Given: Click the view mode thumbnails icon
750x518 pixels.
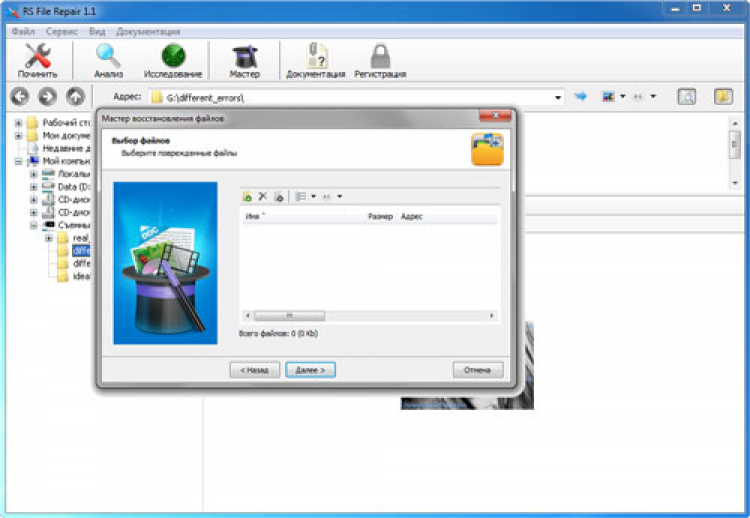Looking at the screenshot, I should 608,97.
